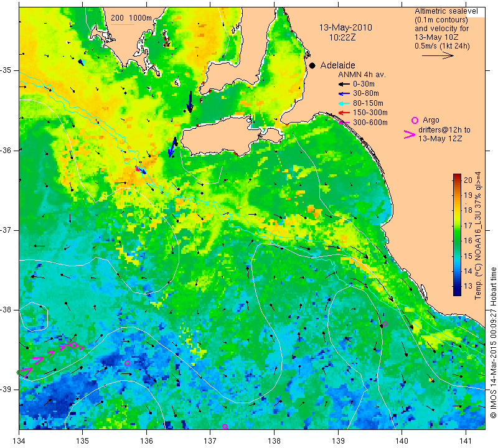Select the red 150-300m legend arrow
This screenshot has height=448, width=498.
[x=344, y=113]
